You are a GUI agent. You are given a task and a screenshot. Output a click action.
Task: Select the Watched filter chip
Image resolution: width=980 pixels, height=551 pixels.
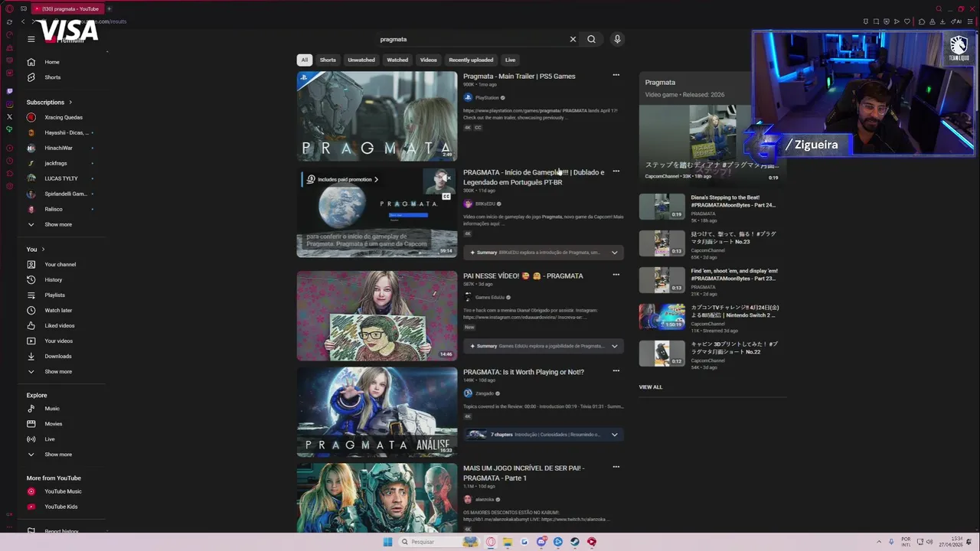[397, 60]
